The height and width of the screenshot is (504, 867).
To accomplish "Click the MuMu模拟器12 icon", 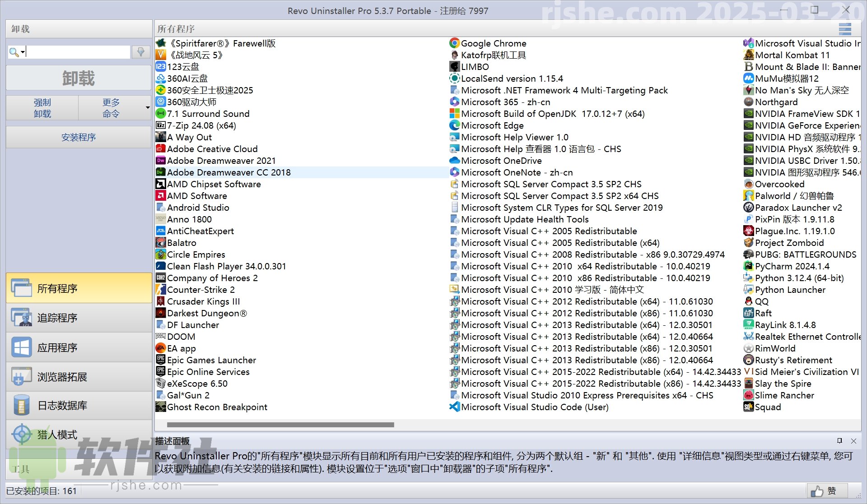I will (748, 79).
